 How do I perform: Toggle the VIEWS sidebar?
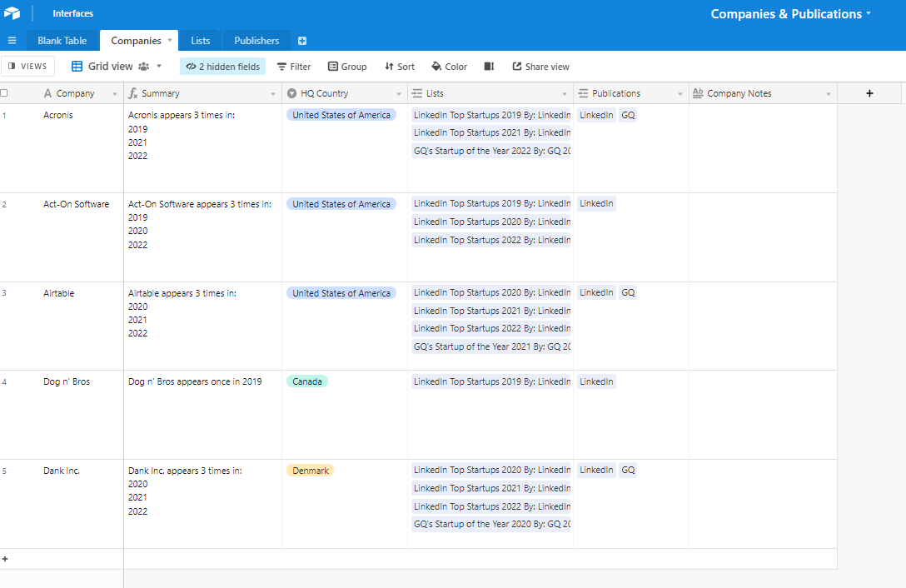[27, 67]
